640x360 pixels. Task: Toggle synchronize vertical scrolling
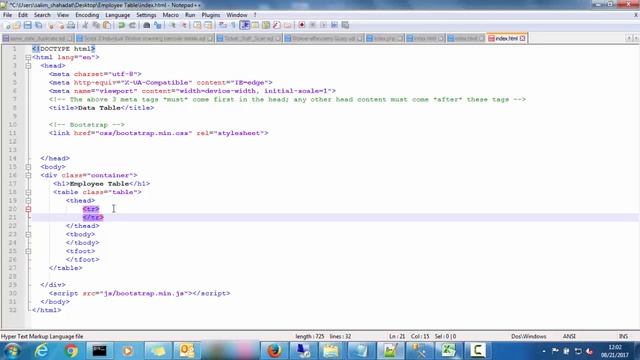pos(197,25)
